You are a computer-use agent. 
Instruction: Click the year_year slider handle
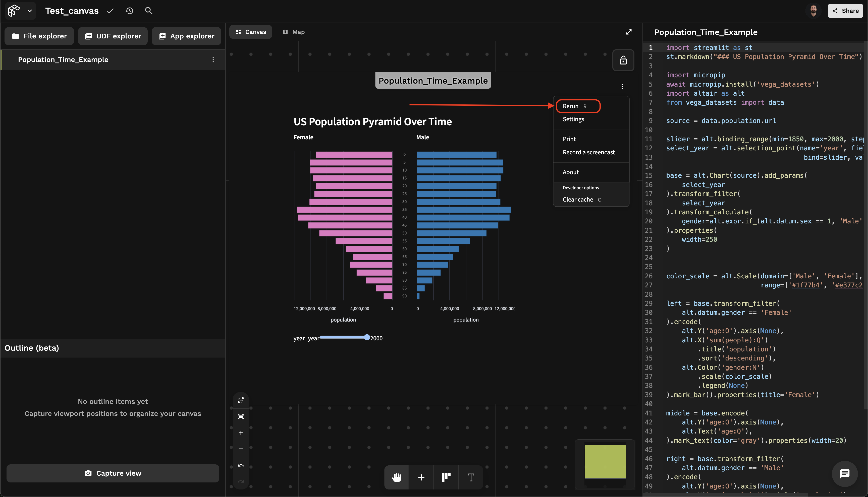[x=367, y=337]
